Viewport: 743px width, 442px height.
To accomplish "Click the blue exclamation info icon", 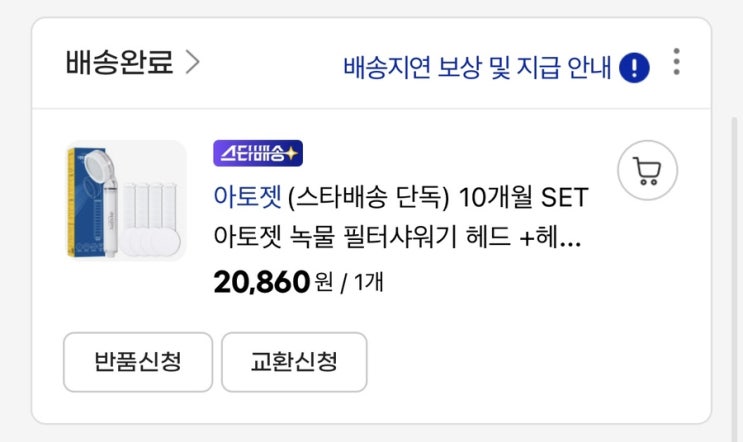I will pyautogui.click(x=635, y=67).
